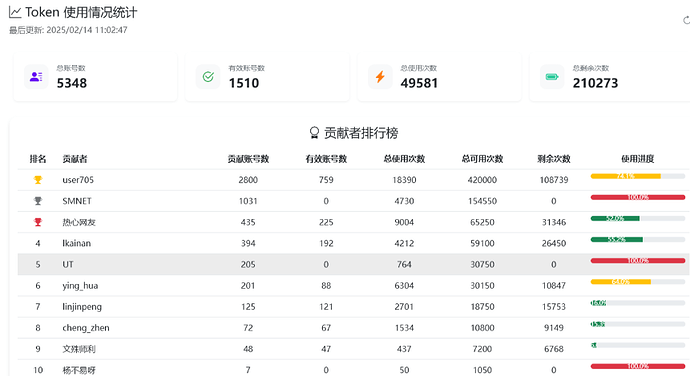Click rank number 4 cell
The width and height of the screenshot is (690, 376).
pos(38,243)
